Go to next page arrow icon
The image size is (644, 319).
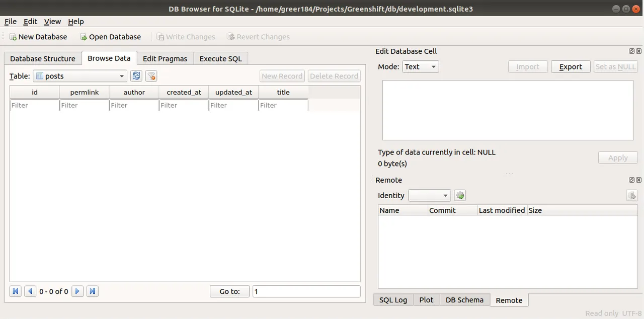(x=77, y=291)
